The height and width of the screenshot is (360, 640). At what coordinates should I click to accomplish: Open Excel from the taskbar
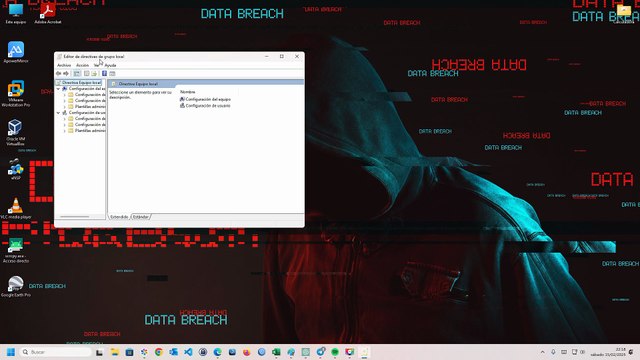[x=276, y=352]
